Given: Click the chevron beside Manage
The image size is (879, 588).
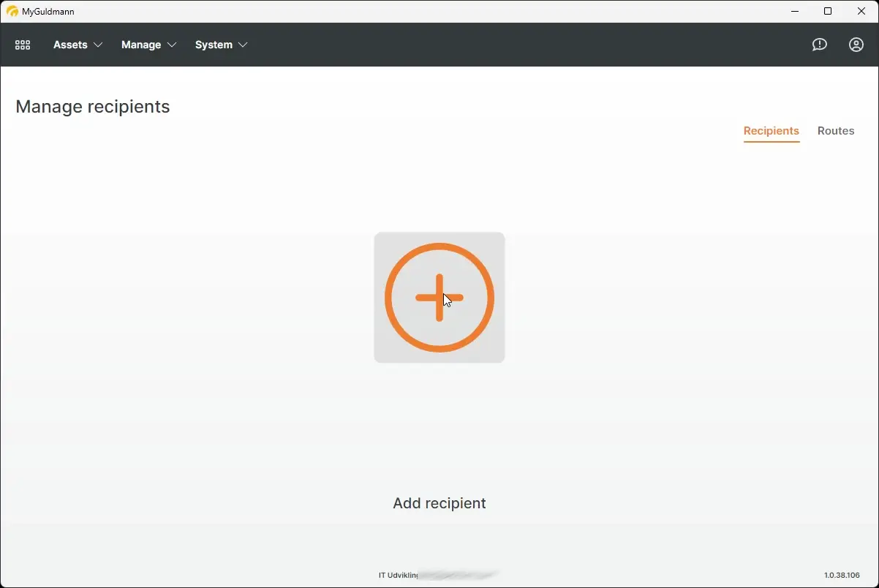Looking at the screenshot, I should tap(173, 45).
